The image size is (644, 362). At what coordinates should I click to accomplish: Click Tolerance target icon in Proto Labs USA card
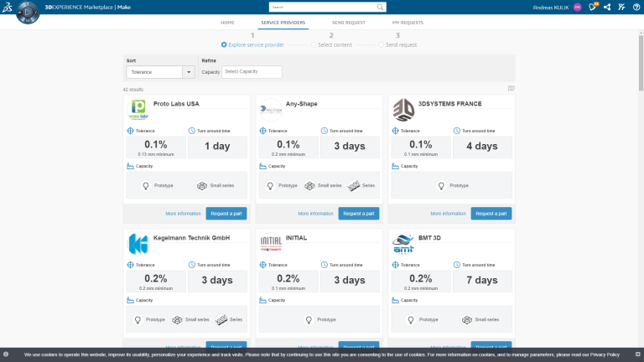coord(130,131)
